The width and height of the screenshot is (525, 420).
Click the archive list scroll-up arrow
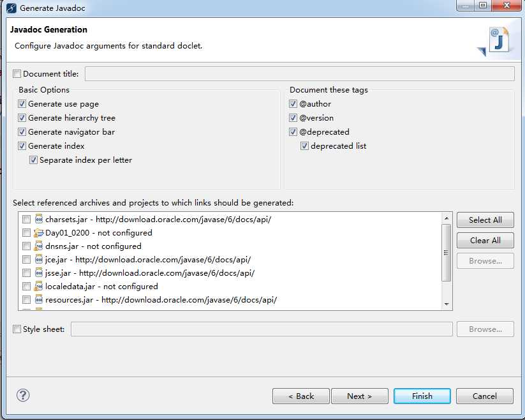447,218
